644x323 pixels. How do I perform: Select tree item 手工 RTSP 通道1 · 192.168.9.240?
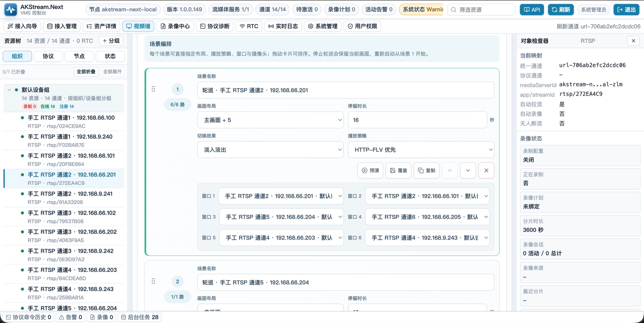pyautogui.click(x=64, y=141)
